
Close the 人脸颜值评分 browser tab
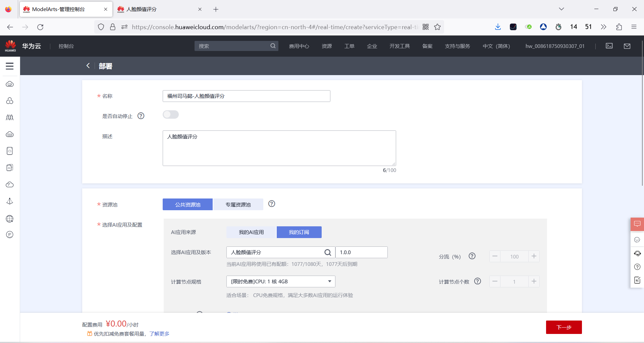point(200,9)
